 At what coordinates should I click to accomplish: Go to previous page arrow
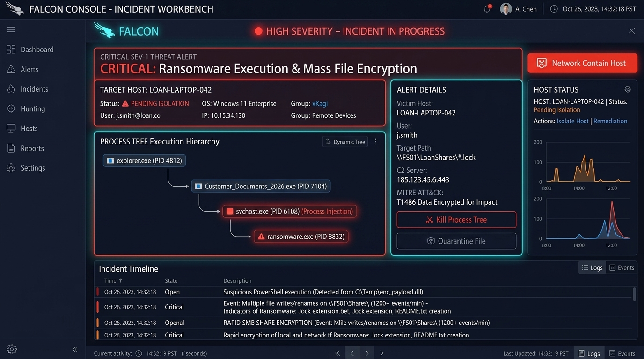(x=352, y=353)
